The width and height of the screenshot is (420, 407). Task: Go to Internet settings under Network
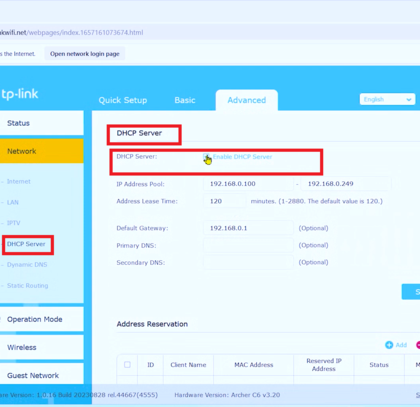tap(19, 181)
